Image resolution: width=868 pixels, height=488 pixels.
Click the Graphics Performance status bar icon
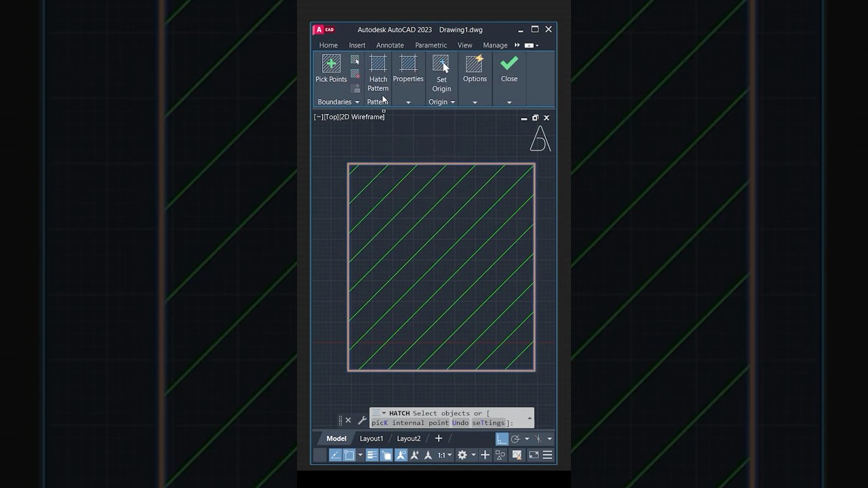[x=517, y=455]
